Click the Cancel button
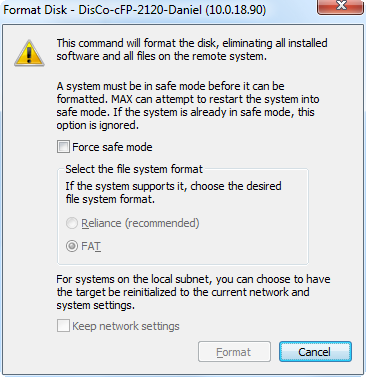366x377 pixels. tap(315, 352)
